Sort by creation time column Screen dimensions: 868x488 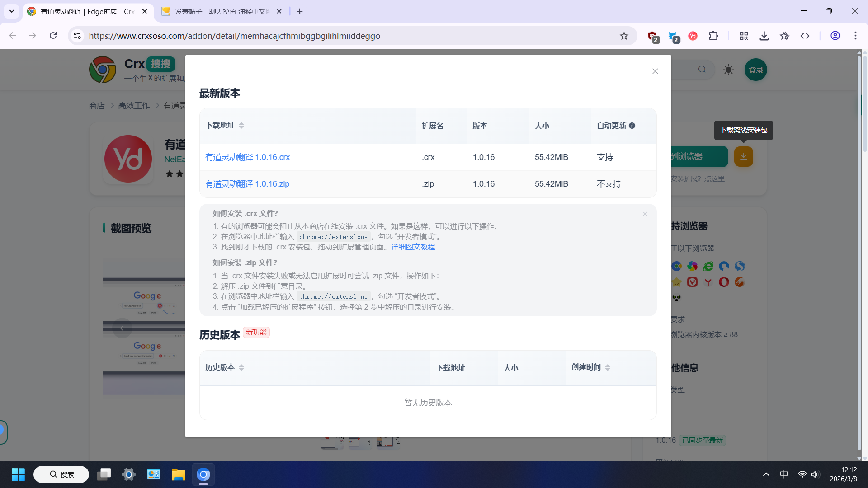point(608,367)
